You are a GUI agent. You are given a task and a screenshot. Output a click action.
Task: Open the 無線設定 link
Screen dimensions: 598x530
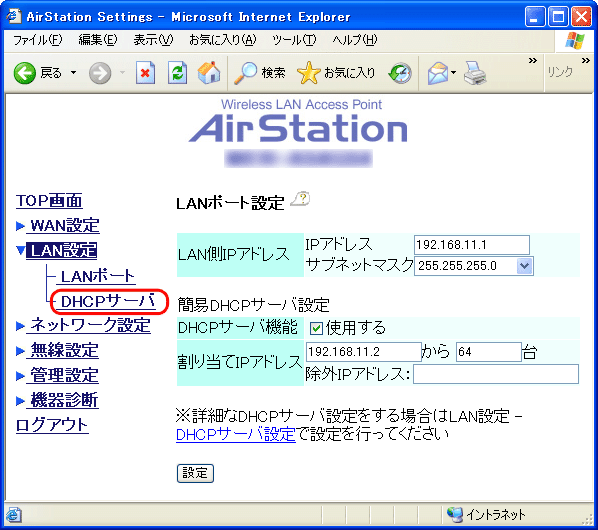click(x=64, y=350)
